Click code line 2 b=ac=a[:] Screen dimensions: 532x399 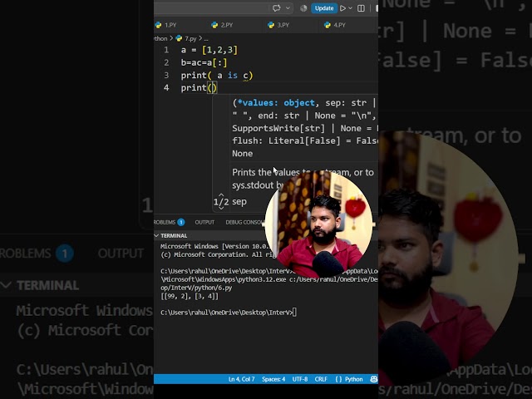[204, 63]
